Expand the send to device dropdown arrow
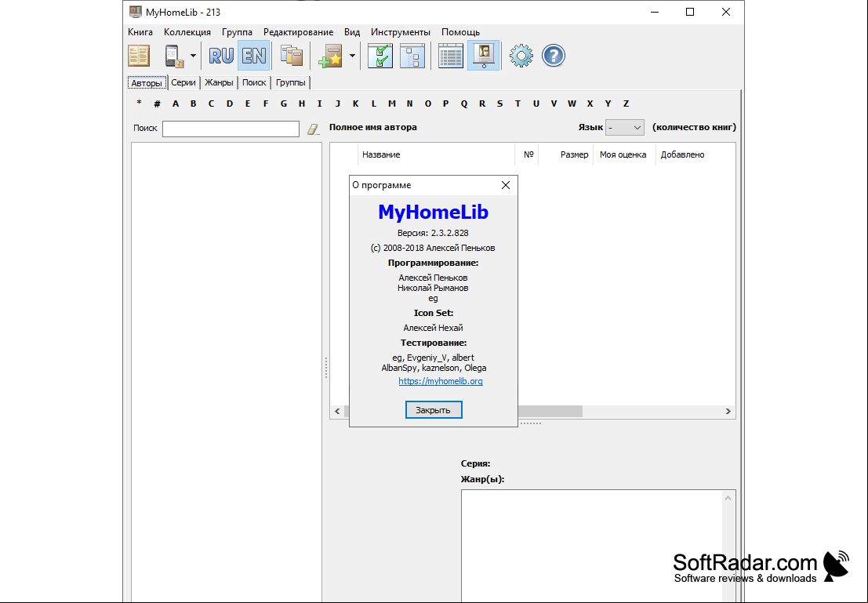Viewport: 868px width, 603px height. [x=193, y=56]
